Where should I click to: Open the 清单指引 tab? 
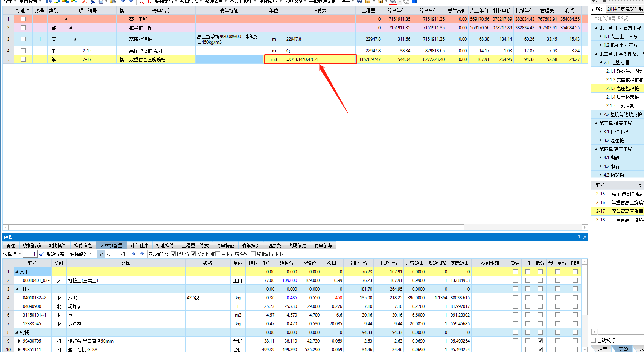(251, 245)
